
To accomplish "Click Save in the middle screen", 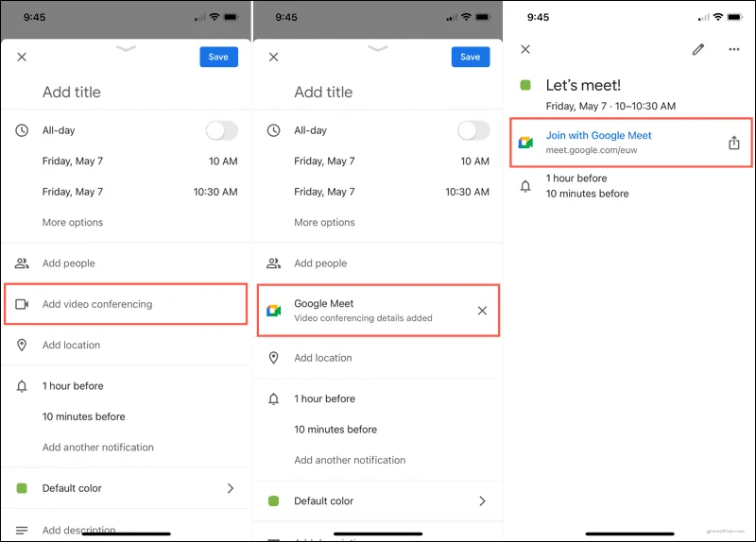I will 471,57.
